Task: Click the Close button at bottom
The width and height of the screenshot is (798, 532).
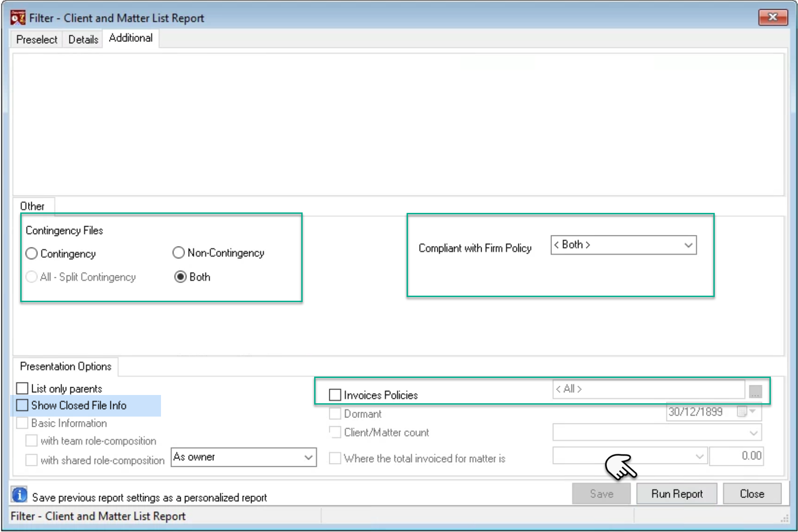Action: 752,494
